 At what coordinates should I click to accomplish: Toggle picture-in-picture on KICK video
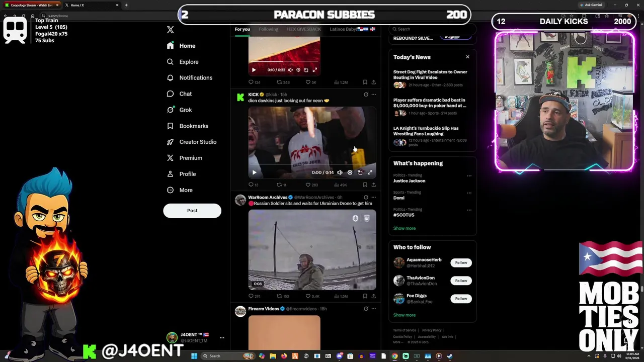[x=360, y=172]
